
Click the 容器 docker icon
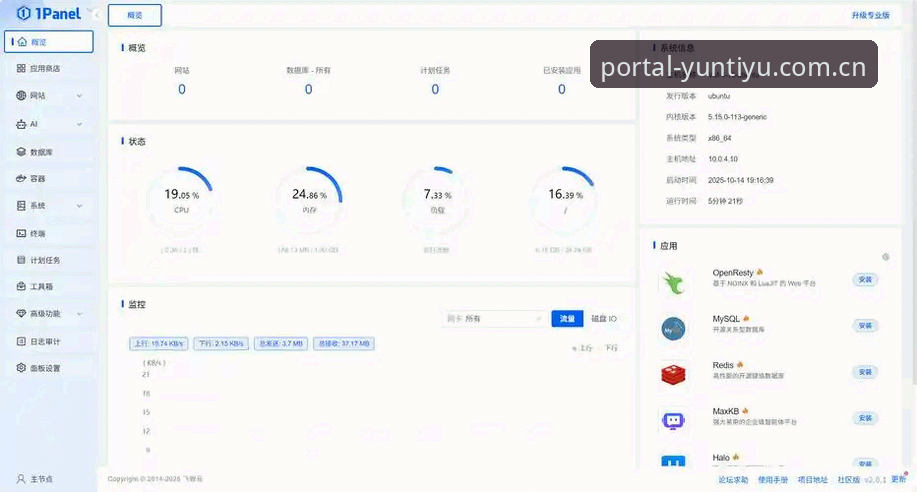tap(21, 178)
